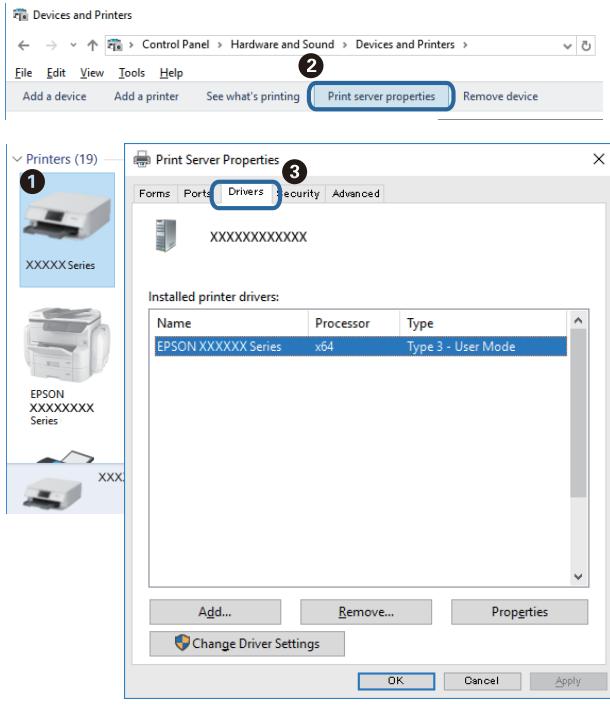Viewport: 610px width, 706px height.
Task: Switch to the Security tab
Action: 301,194
